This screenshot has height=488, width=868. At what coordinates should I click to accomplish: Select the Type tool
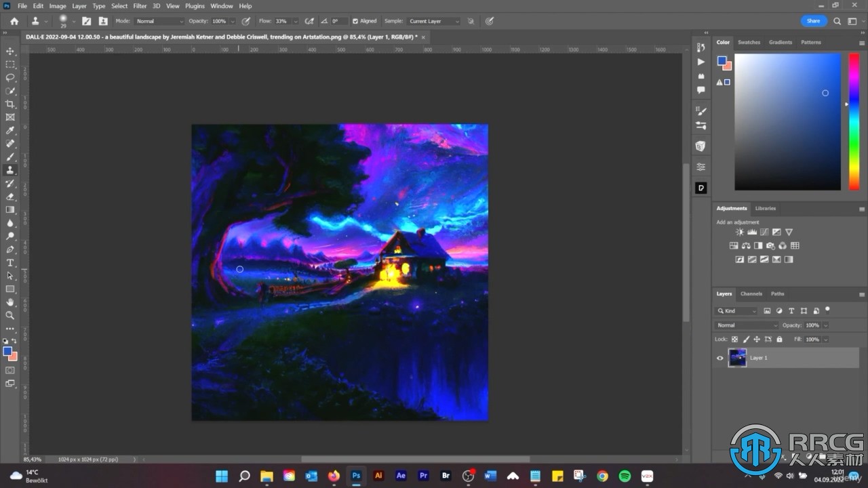coord(10,262)
